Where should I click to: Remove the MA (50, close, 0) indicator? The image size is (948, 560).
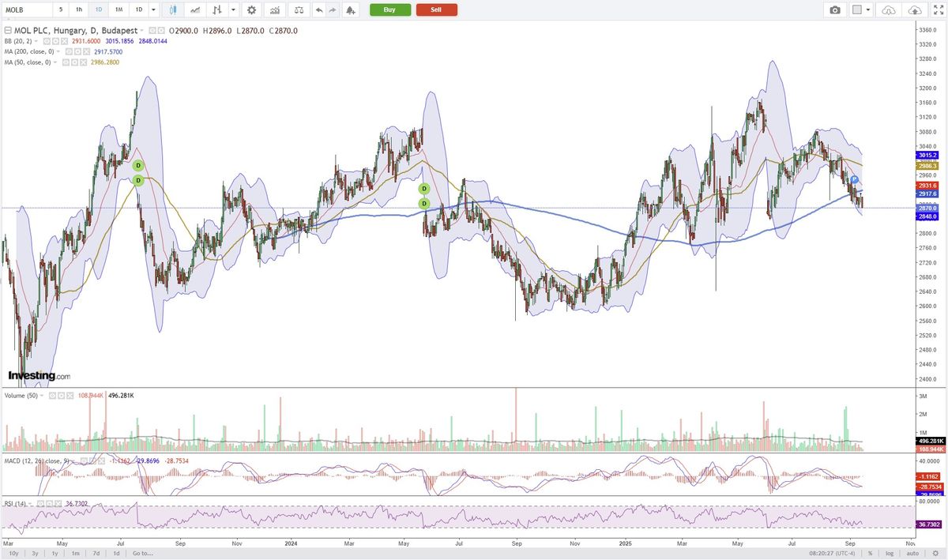click(82, 62)
